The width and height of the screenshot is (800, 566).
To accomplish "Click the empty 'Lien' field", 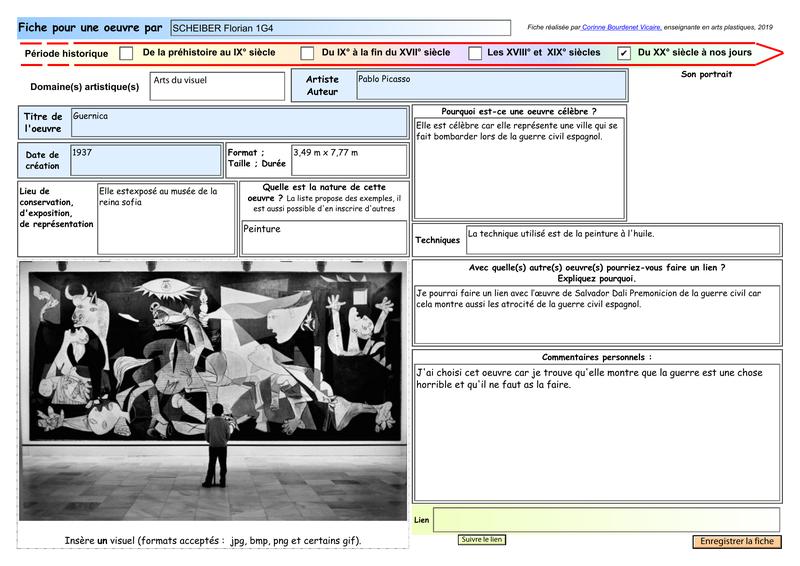I will pyautogui.click(x=606, y=520).
